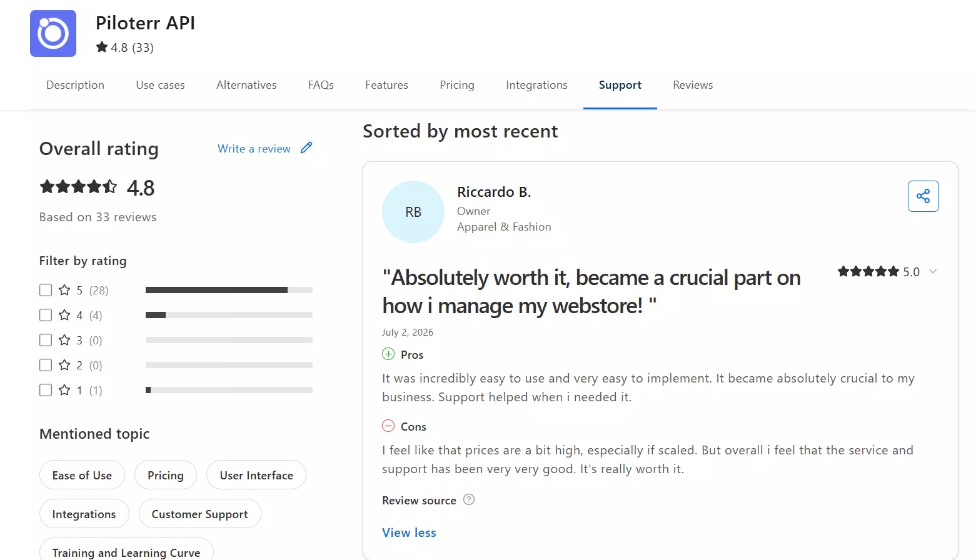976x560 pixels.
Task: Click the 5 star rating distribution bar
Action: pos(229,290)
